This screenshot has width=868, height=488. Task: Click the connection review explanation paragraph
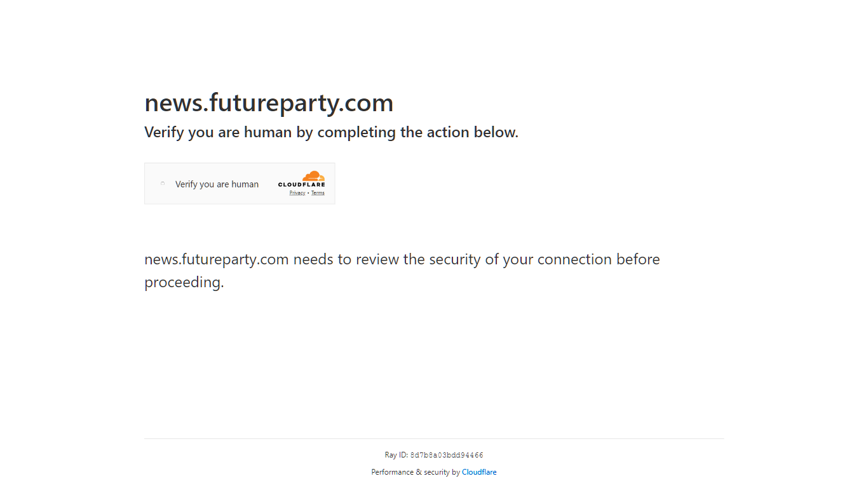[402, 270]
